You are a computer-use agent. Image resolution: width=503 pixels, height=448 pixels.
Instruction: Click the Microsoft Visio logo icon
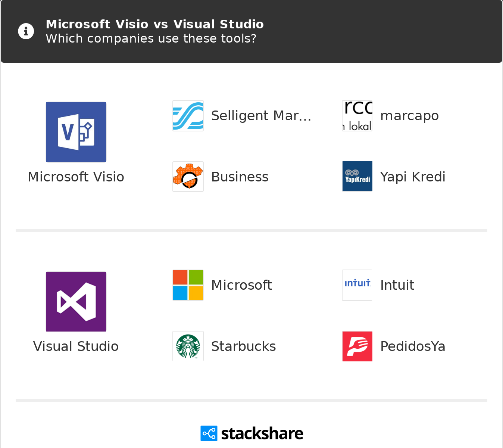click(76, 132)
